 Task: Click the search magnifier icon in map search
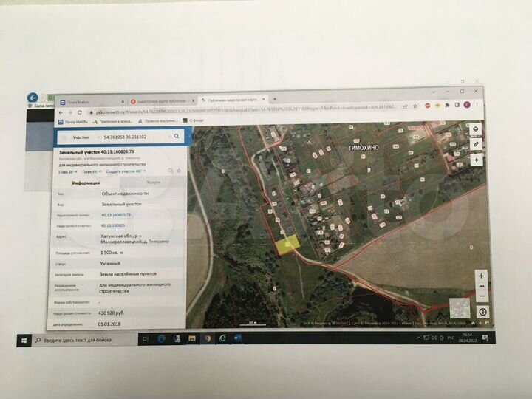(177, 137)
